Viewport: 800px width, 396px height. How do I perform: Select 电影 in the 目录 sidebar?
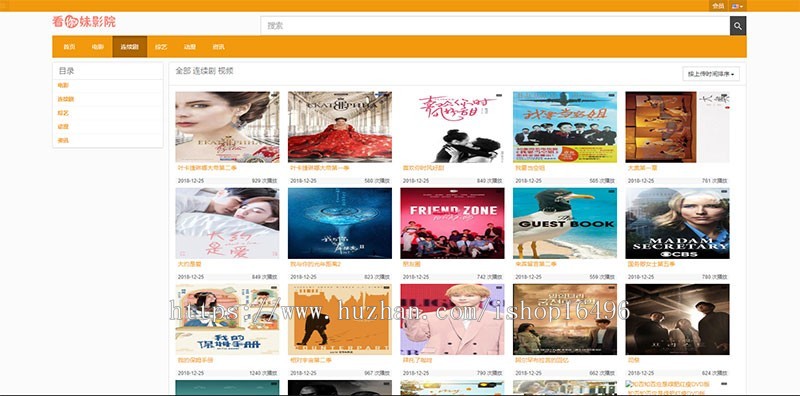click(63, 86)
